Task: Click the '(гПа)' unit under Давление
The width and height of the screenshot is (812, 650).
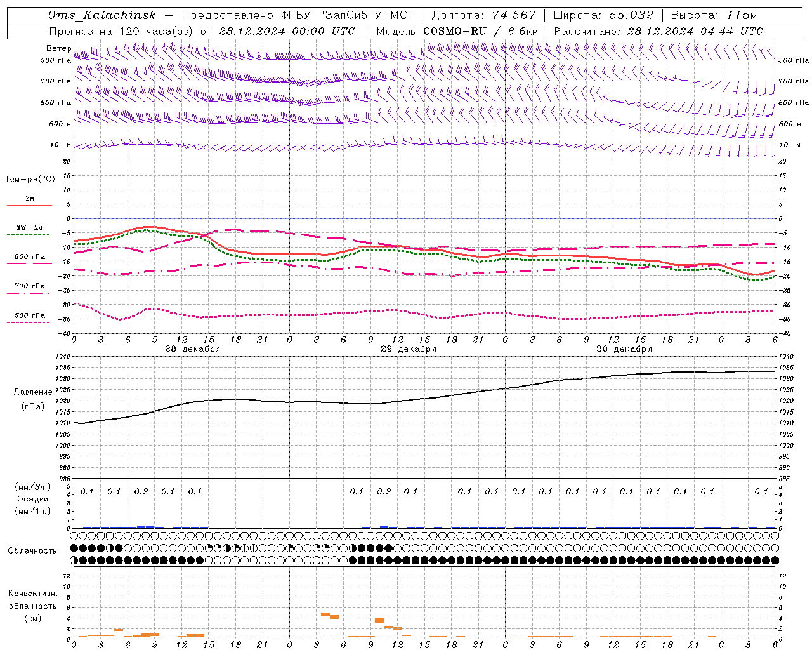Action: click(x=33, y=407)
